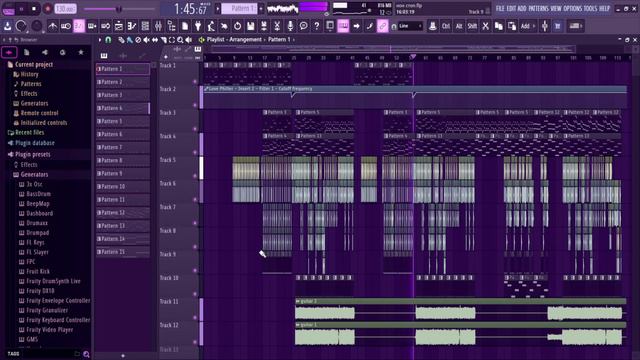Open the playlist menu arrow beside the magnet
640x360 pixels.
(99, 40)
